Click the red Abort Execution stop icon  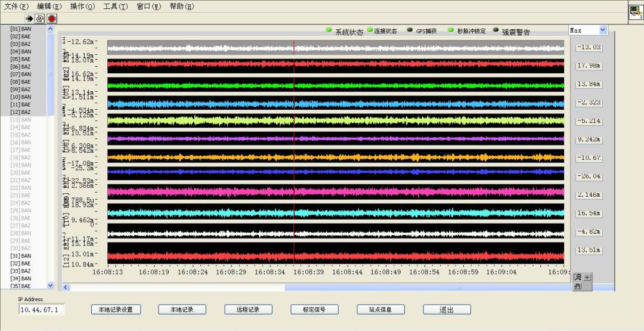click(51, 18)
